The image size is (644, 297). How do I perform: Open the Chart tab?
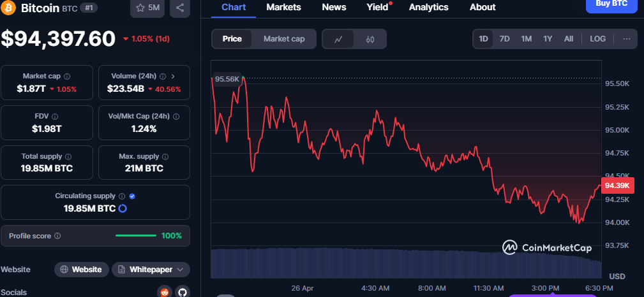pos(234,8)
